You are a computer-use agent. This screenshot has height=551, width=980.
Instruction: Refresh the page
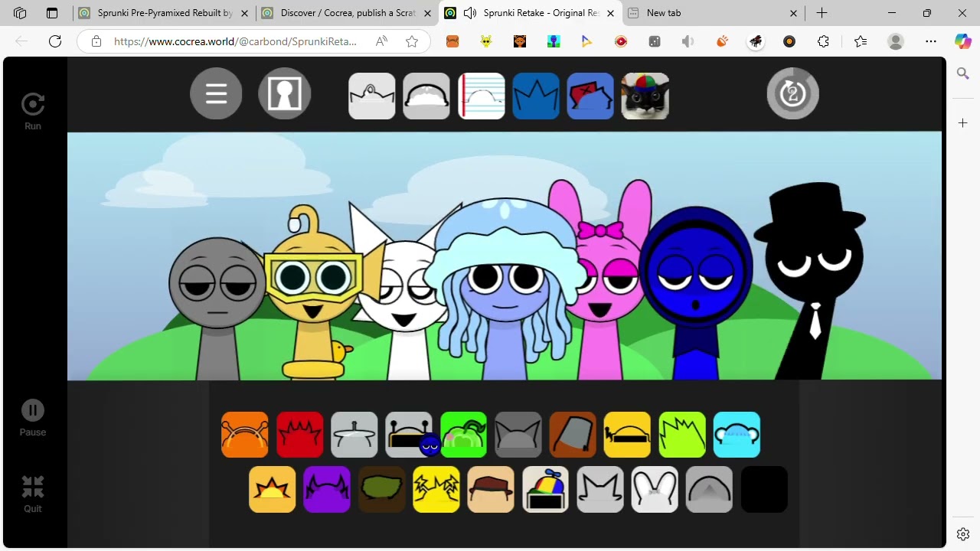[x=55, y=41]
